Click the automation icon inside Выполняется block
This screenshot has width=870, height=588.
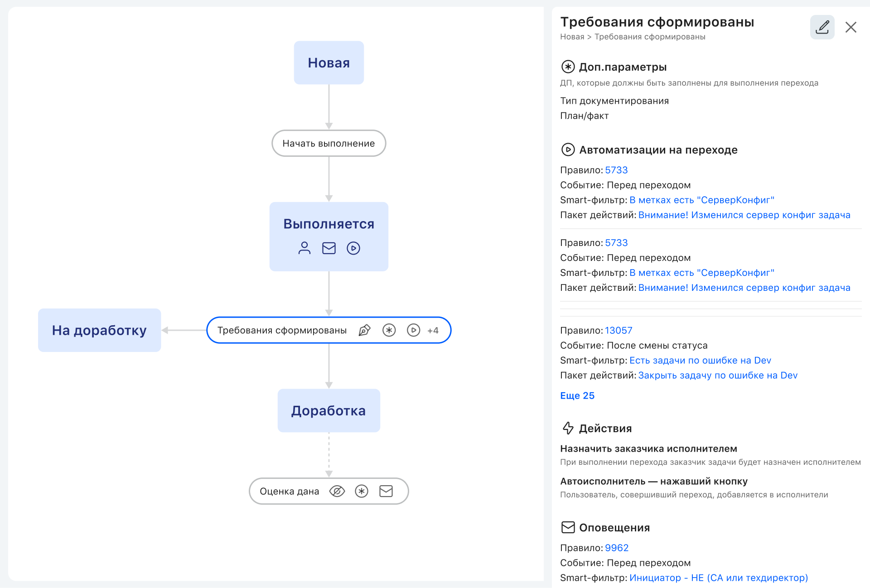pos(353,248)
